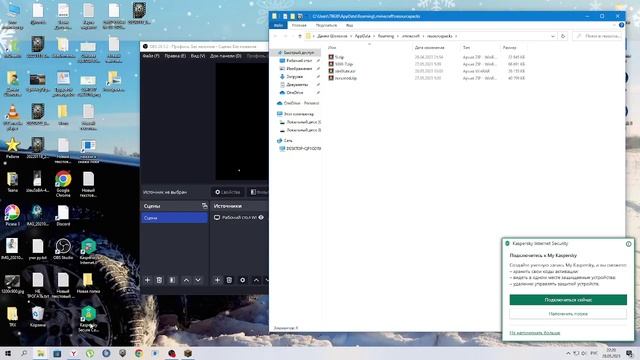
Task: Open Desktop in Explorer sidebar
Action: 299,60
